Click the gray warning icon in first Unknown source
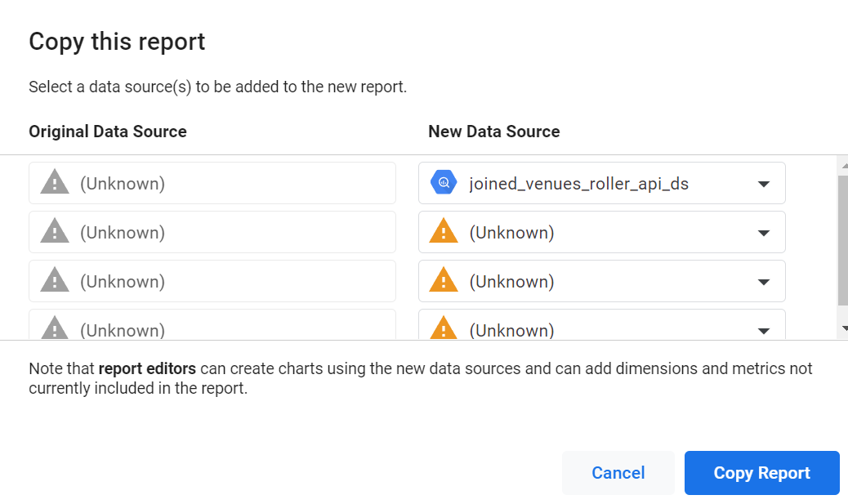 coord(53,183)
